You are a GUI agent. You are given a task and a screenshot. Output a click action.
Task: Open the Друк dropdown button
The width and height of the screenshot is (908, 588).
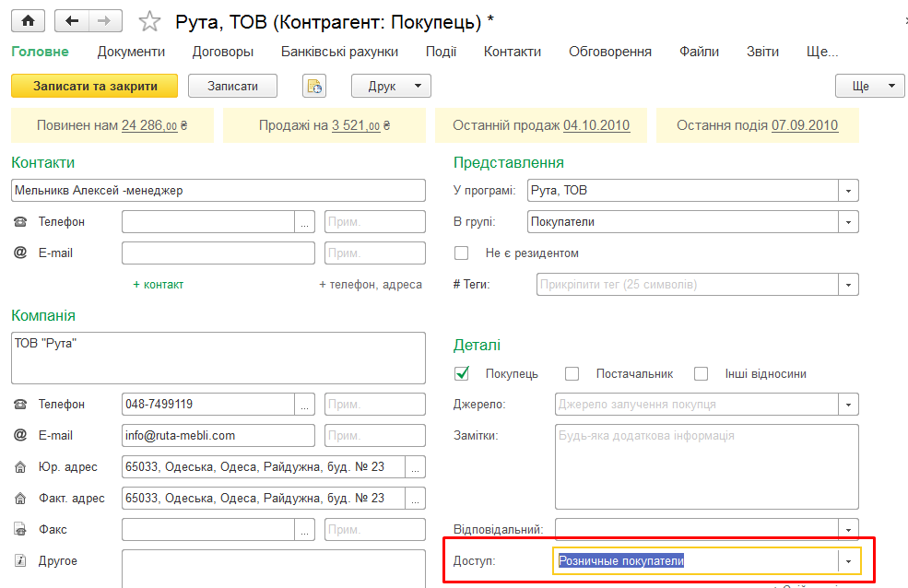click(x=391, y=87)
